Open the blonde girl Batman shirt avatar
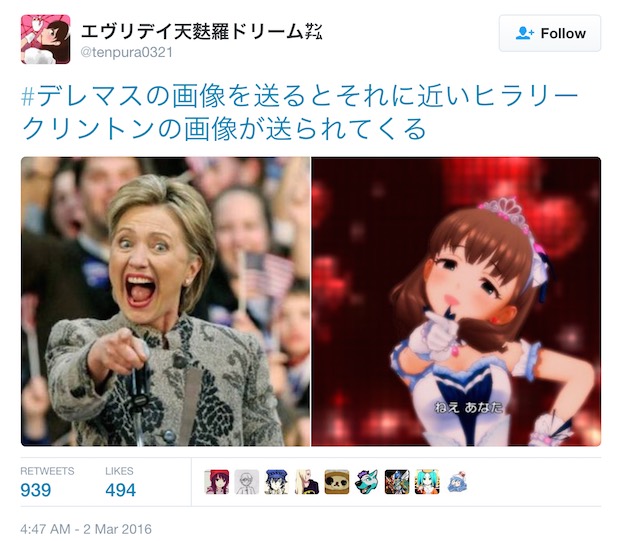The width and height of the screenshot is (620, 541). (x=307, y=482)
